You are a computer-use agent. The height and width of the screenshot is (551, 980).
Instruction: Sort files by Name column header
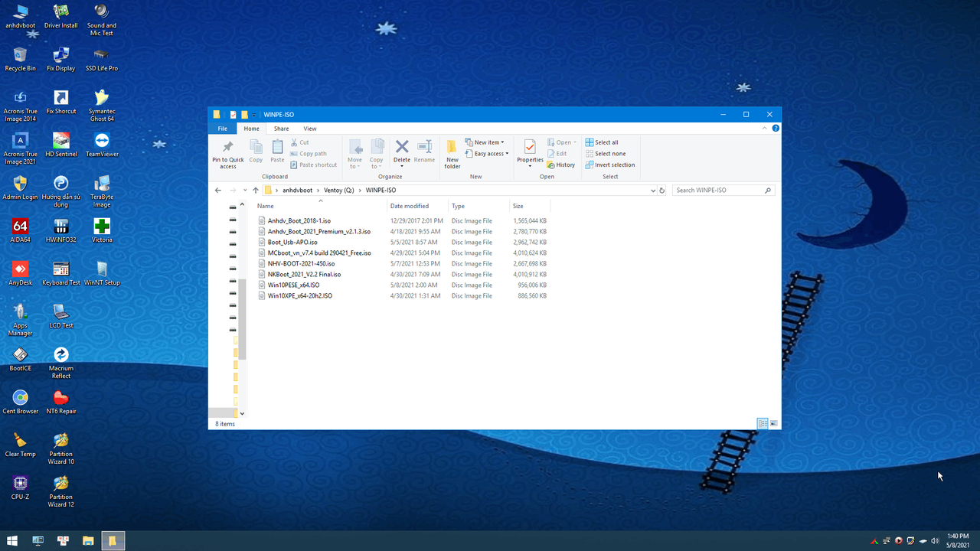(x=321, y=206)
